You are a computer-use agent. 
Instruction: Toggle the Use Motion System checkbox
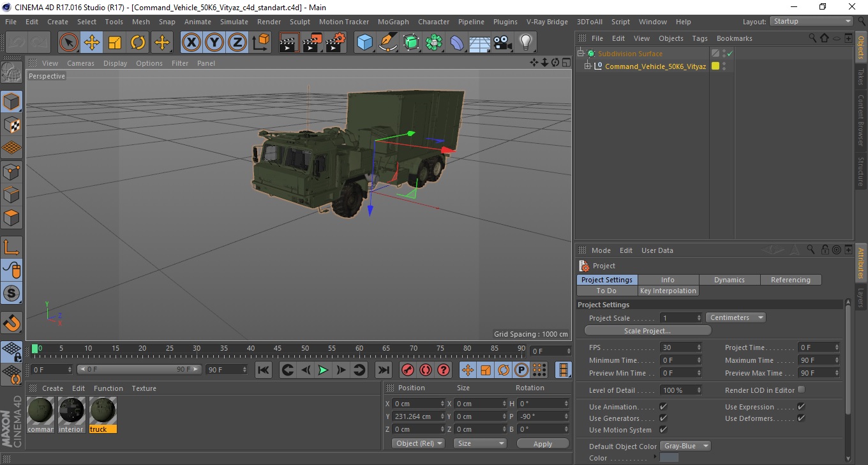pos(663,430)
